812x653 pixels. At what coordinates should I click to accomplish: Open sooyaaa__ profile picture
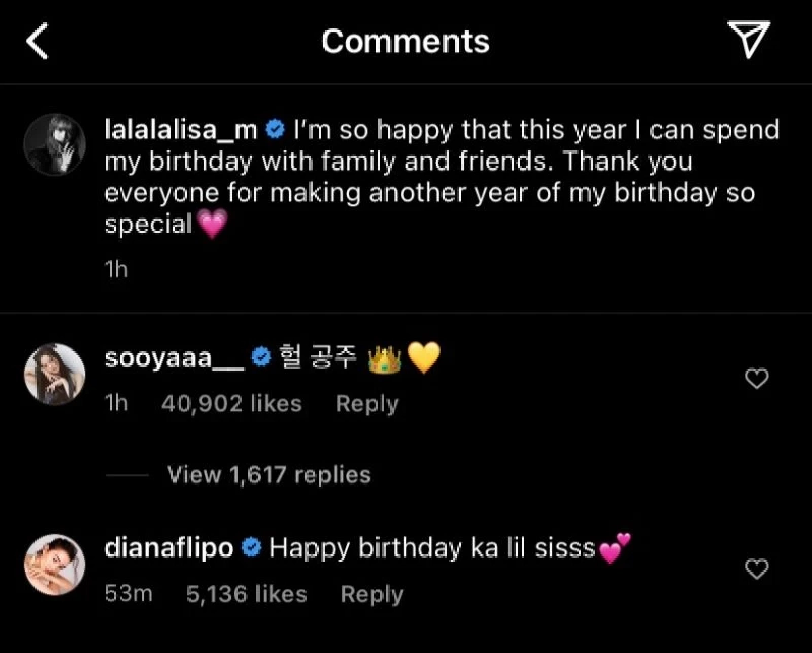(x=55, y=374)
